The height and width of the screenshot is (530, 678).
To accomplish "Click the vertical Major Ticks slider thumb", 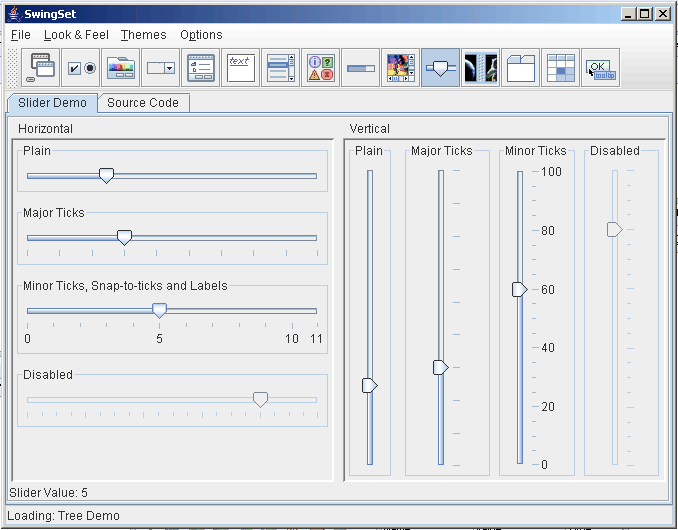I will coord(441,367).
